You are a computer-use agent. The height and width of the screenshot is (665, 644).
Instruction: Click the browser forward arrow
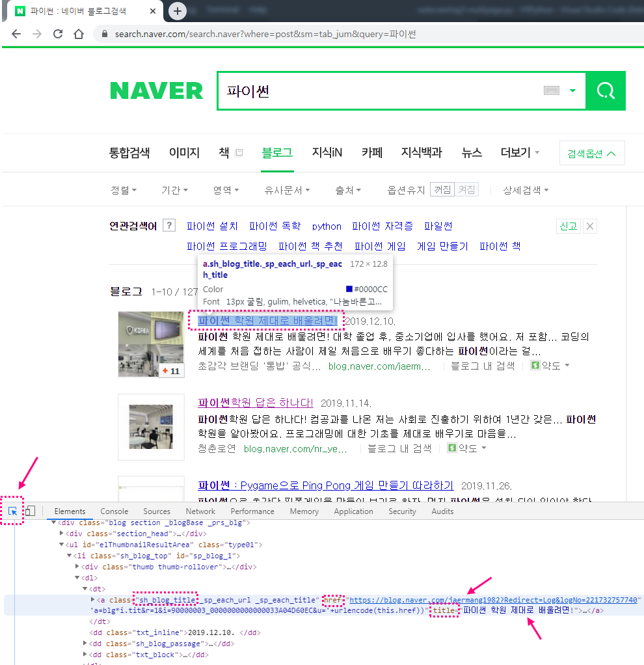coord(37,34)
